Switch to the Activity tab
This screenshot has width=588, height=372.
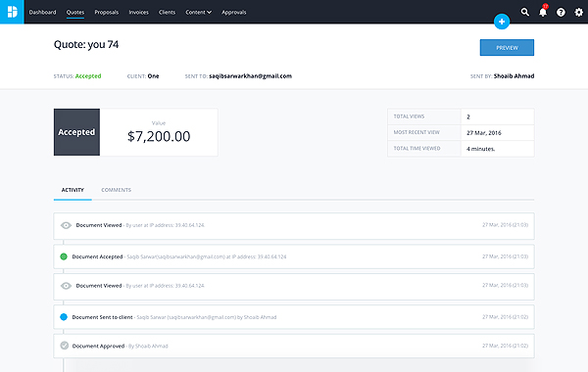73,190
